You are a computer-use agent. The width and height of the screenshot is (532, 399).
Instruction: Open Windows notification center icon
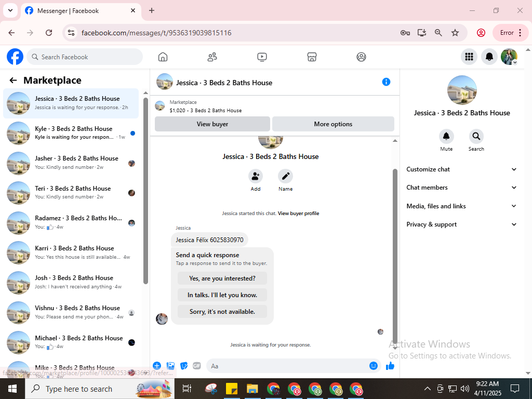[x=515, y=389]
